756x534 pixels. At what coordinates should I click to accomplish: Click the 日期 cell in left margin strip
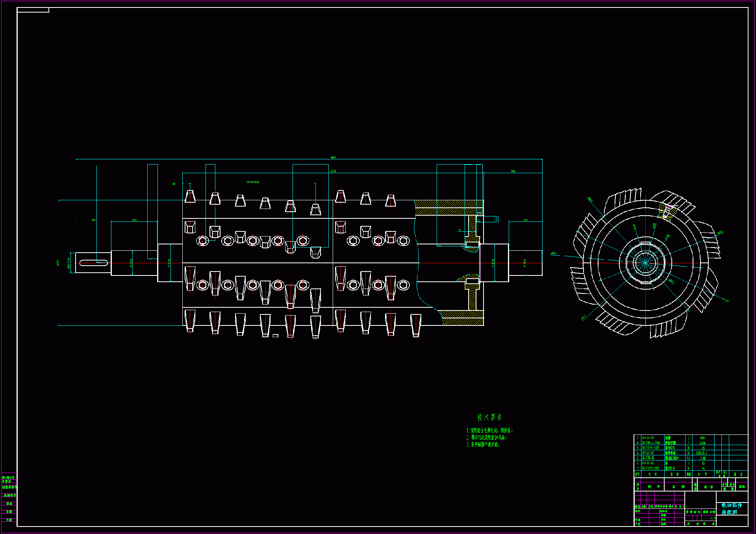pos(9,512)
